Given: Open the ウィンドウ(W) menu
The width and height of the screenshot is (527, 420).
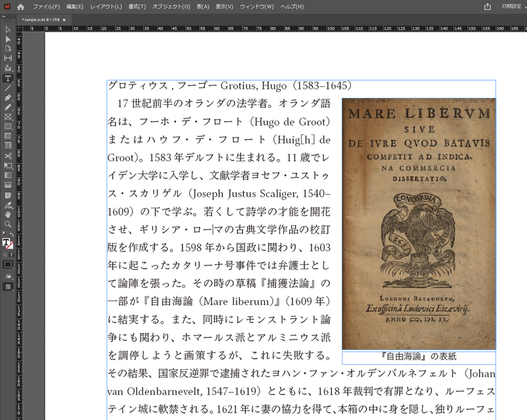Looking at the screenshot, I should click(x=257, y=7).
